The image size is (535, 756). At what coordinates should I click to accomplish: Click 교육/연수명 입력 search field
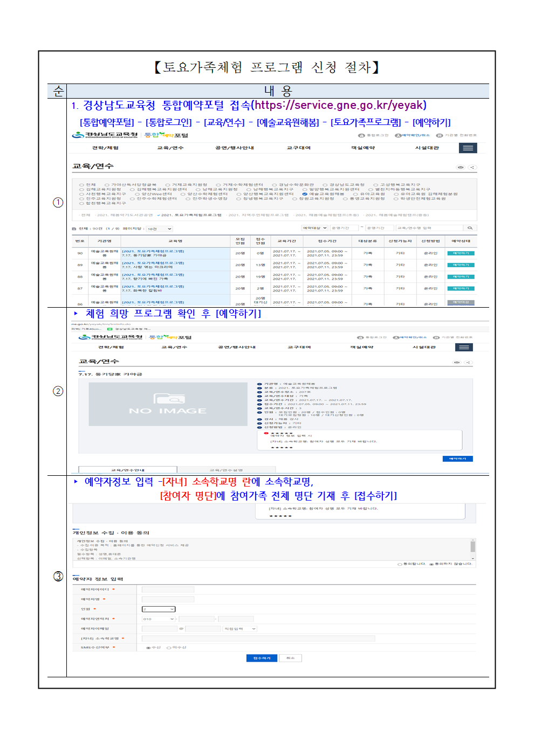point(430,228)
